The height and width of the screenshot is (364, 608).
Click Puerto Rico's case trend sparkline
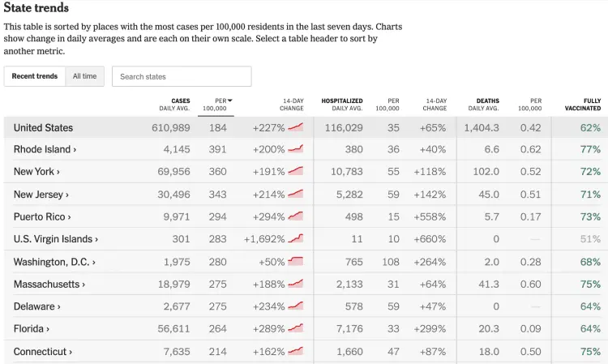(296, 216)
